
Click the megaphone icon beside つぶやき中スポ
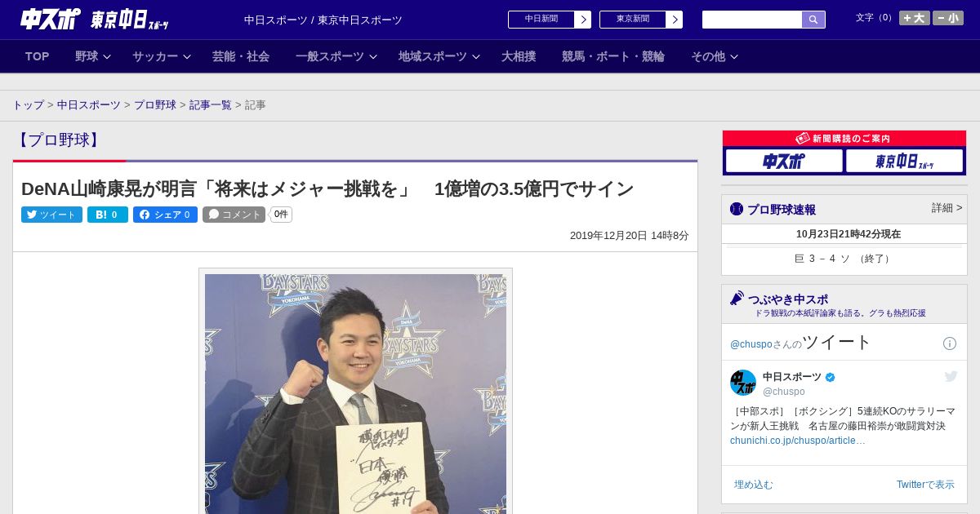coord(737,299)
